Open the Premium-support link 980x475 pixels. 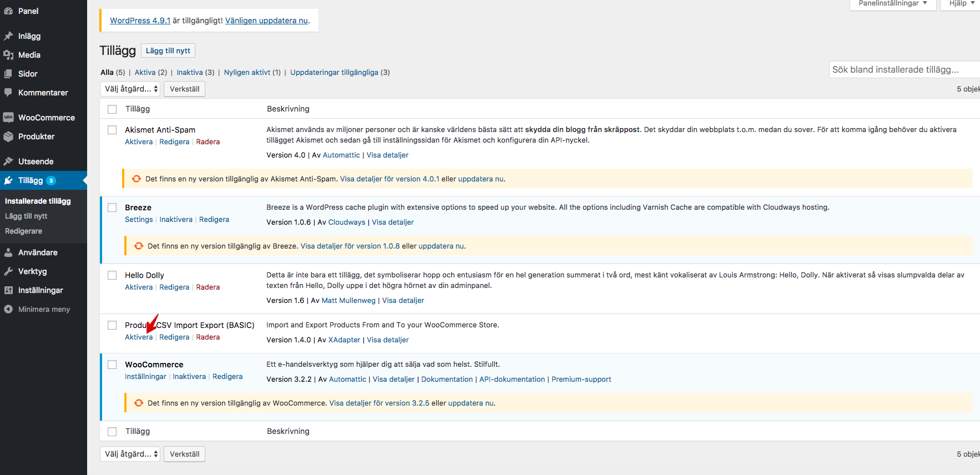click(x=581, y=380)
